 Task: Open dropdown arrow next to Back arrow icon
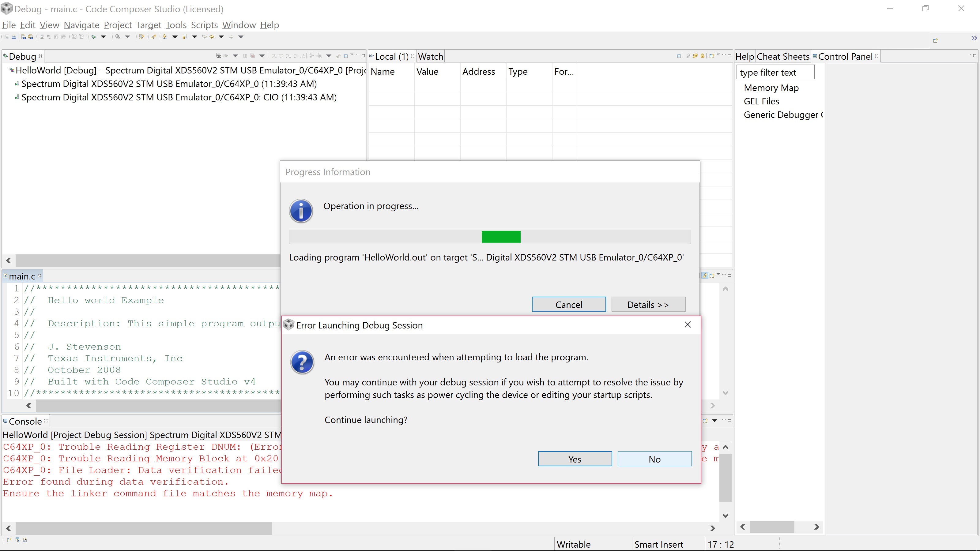pos(221,37)
